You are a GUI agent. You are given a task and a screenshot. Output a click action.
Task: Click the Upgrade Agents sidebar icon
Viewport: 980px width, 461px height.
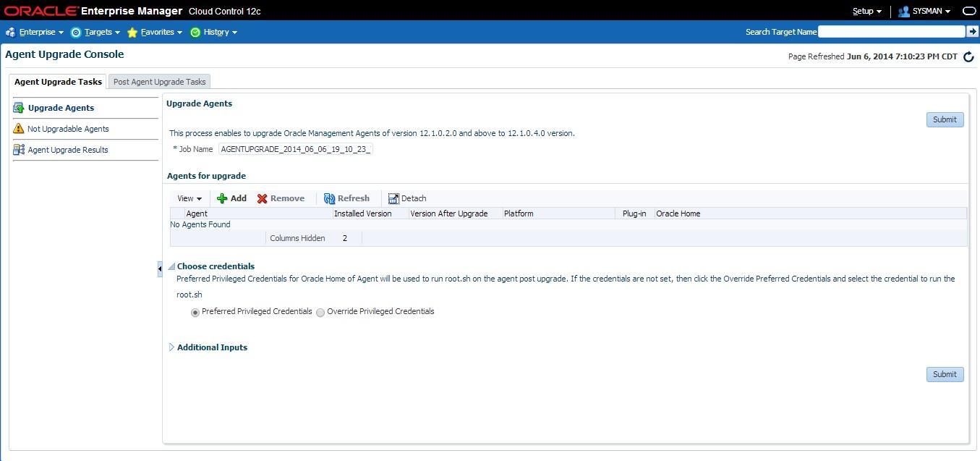pos(19,108)
